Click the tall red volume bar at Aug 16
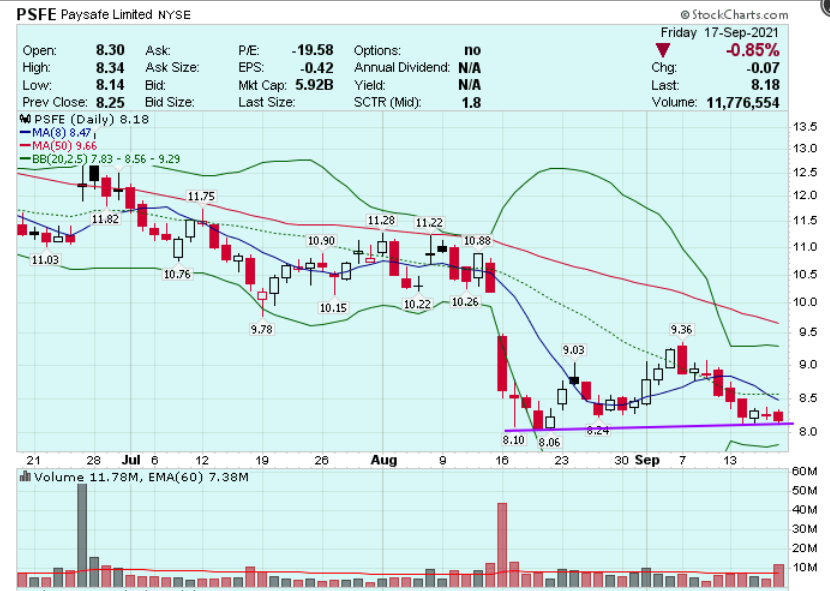The width and height of the screenshot is (830, 591). (502, 545)
